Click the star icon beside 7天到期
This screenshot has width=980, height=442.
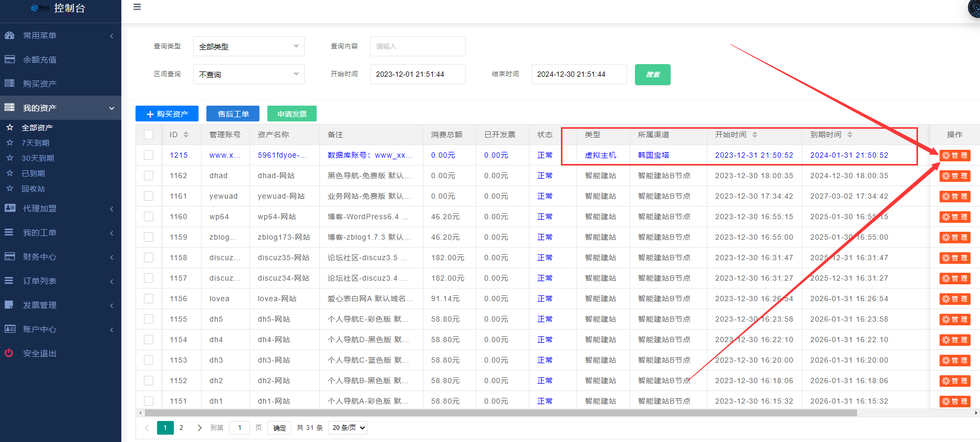tap(9, 143)
